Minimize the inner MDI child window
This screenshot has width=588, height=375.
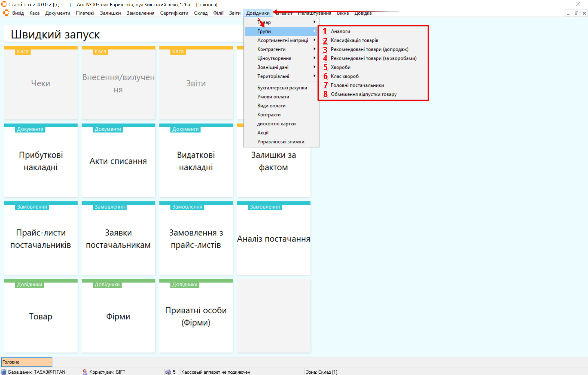pyautogui.click(x=568, y=13)
